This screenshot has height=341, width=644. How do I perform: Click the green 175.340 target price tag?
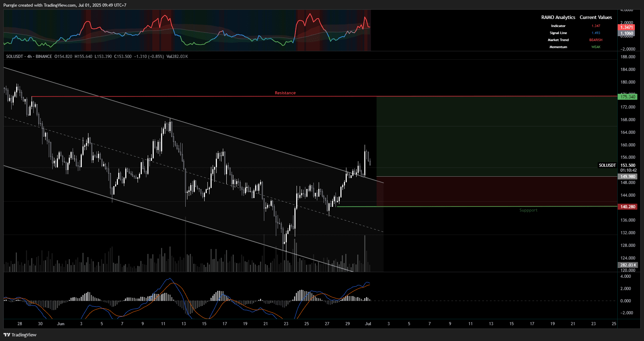(628, 97)
